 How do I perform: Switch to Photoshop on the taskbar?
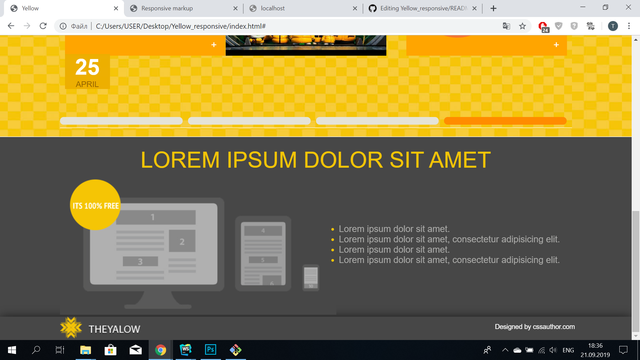tap(211, 350)
